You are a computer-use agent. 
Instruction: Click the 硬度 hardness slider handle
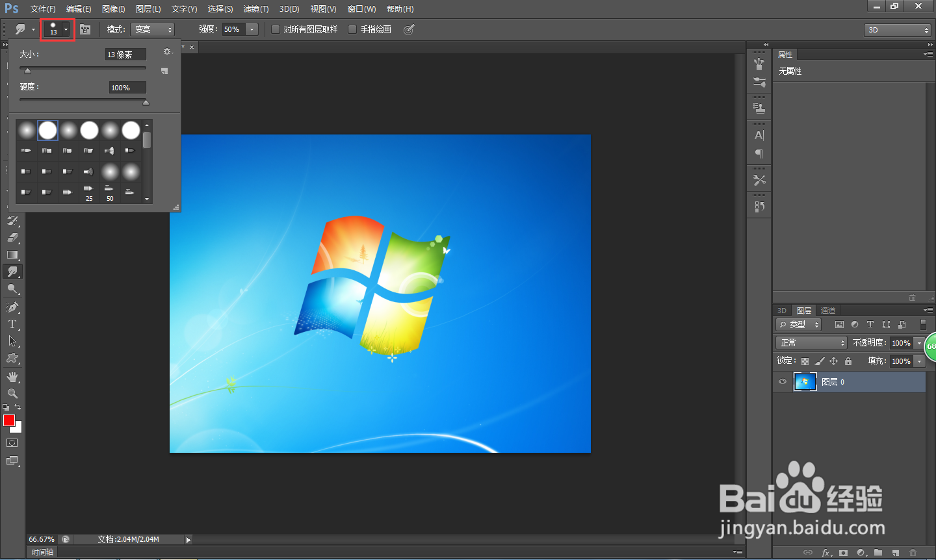[146, 103]
